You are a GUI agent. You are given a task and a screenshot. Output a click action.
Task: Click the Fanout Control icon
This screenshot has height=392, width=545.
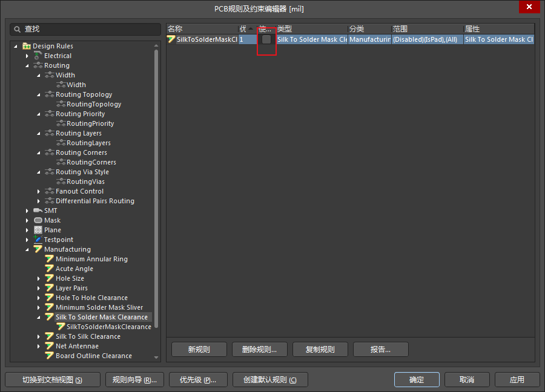tap(50, 191)
